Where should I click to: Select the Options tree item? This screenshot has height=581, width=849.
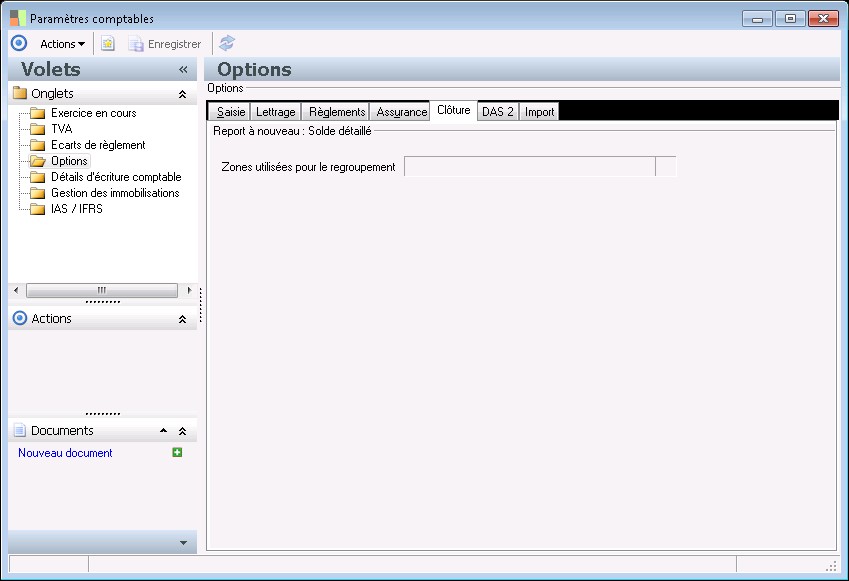(x=69, y=161)
